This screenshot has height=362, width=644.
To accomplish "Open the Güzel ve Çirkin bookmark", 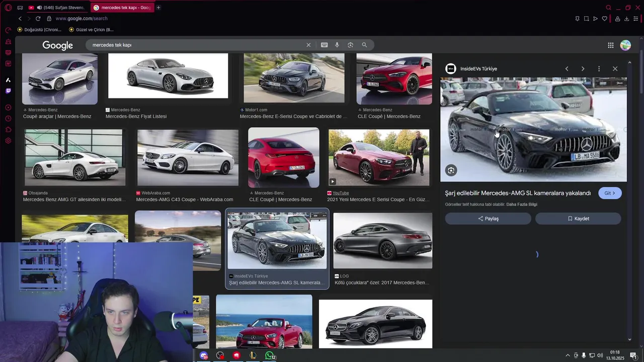I will pos(92,30).
